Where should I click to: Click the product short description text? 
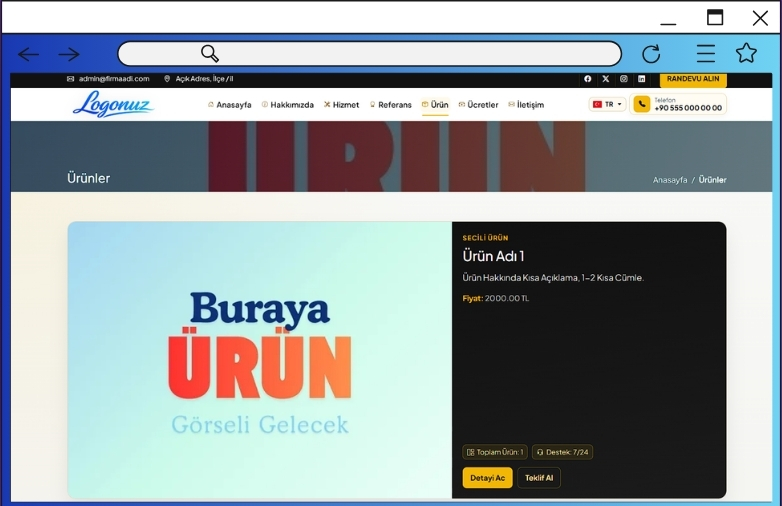click(553, 278)
